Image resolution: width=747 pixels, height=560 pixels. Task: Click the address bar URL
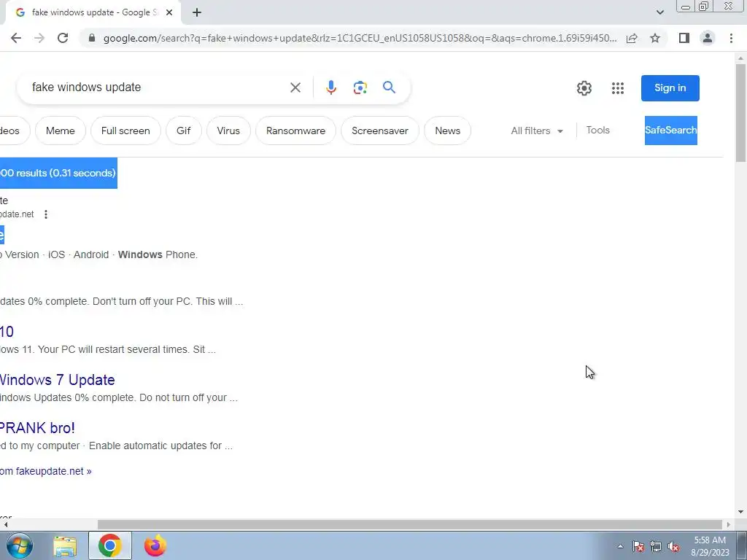click(x=360, y=38)
